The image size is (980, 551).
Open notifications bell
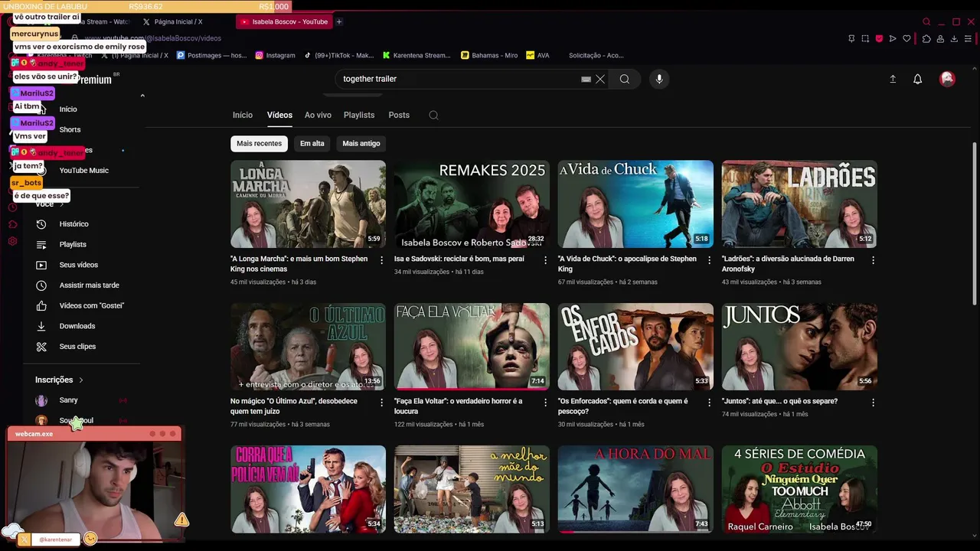click(917, 79)
